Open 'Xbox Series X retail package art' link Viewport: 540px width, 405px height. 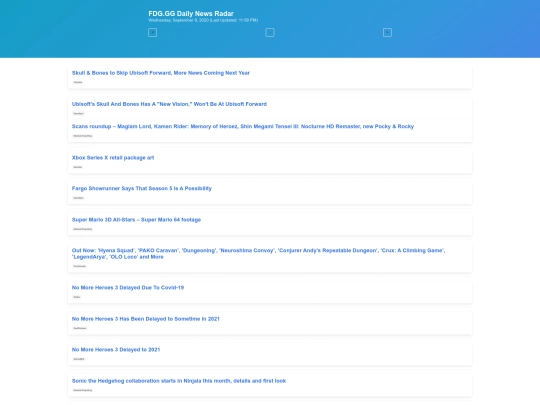coord(113,158)
